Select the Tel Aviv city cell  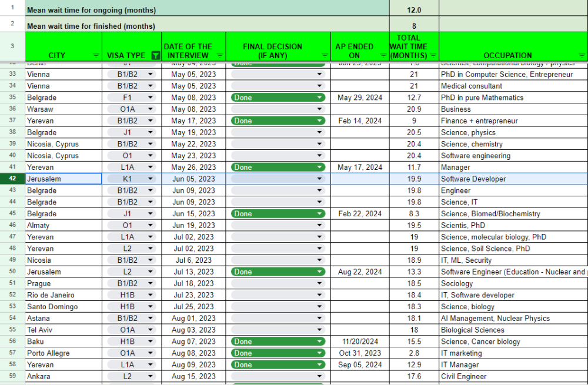pos(64,330)
